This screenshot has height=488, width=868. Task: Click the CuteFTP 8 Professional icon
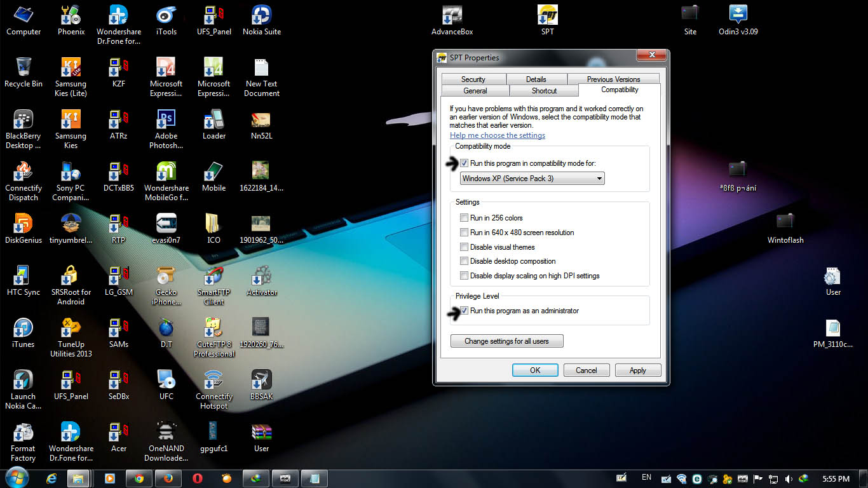tap(214, 337)
